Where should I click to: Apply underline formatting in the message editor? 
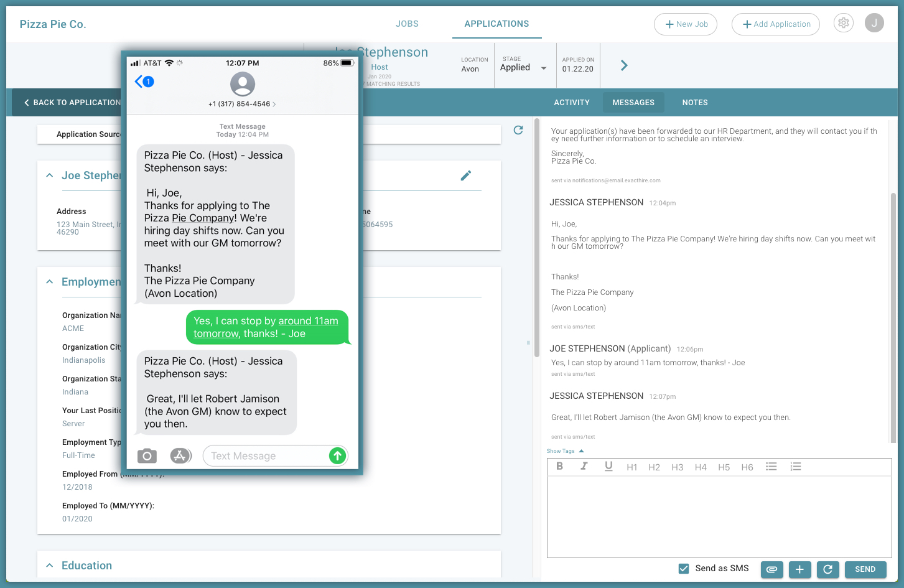click(608, 466)
